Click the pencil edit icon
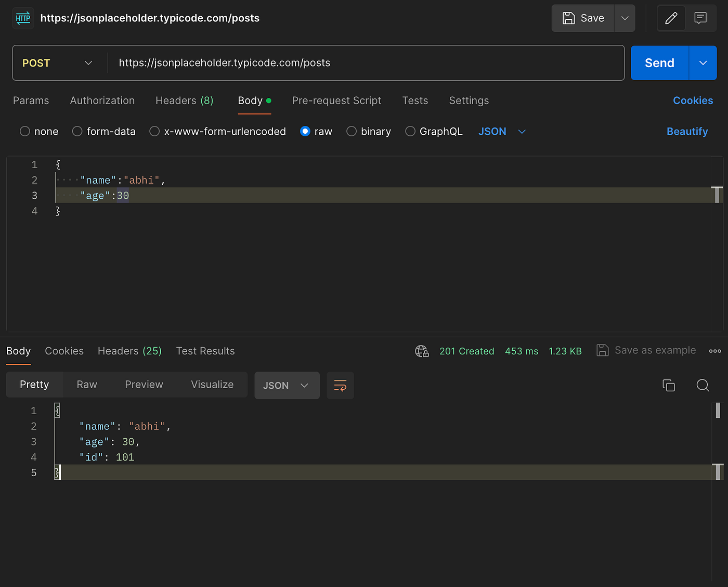 671,18
